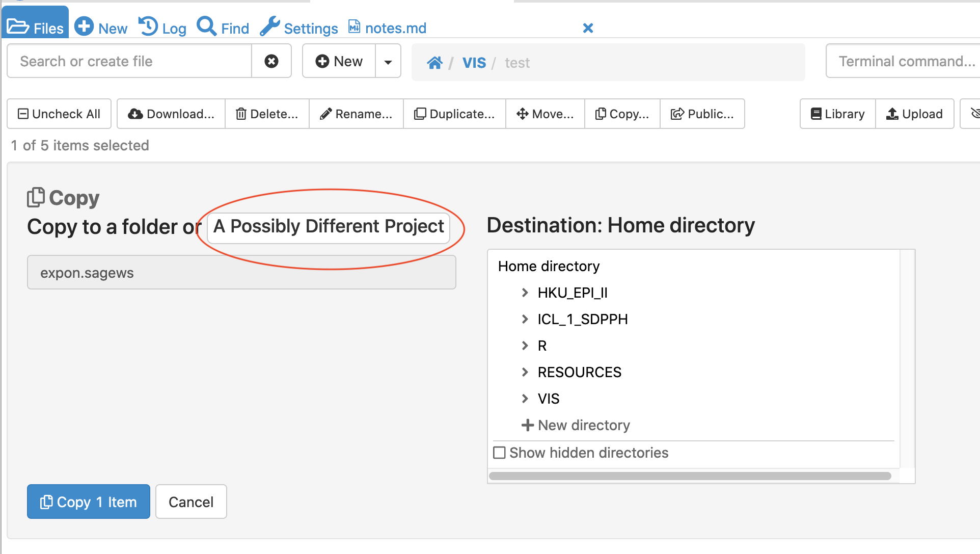
Task: Open the New button dropdown arrow
Action: coord(388,62)
